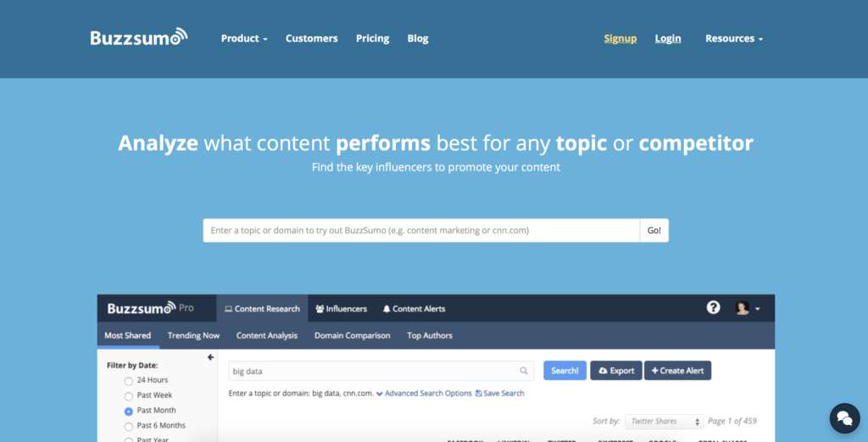Click the blue Search! button
Viewport: 868px width, 442px height.
click(x=565, y=371)
